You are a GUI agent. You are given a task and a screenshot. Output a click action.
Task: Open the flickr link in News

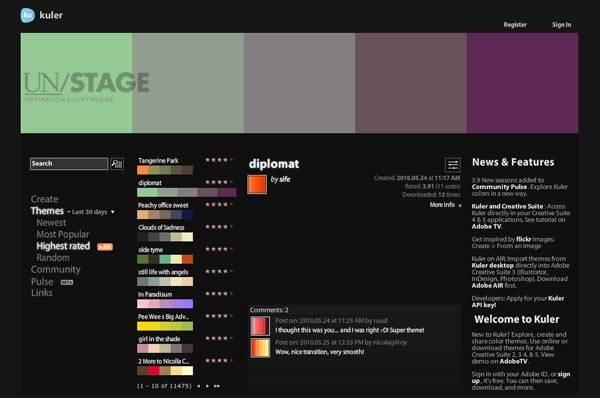click(523, 239)
